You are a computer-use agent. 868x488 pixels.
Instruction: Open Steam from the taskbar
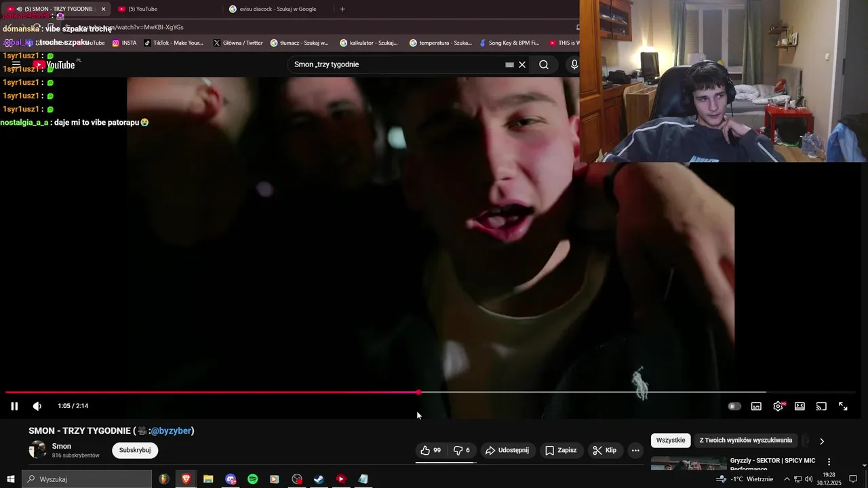pyautogui.click(x=319, y=479)
